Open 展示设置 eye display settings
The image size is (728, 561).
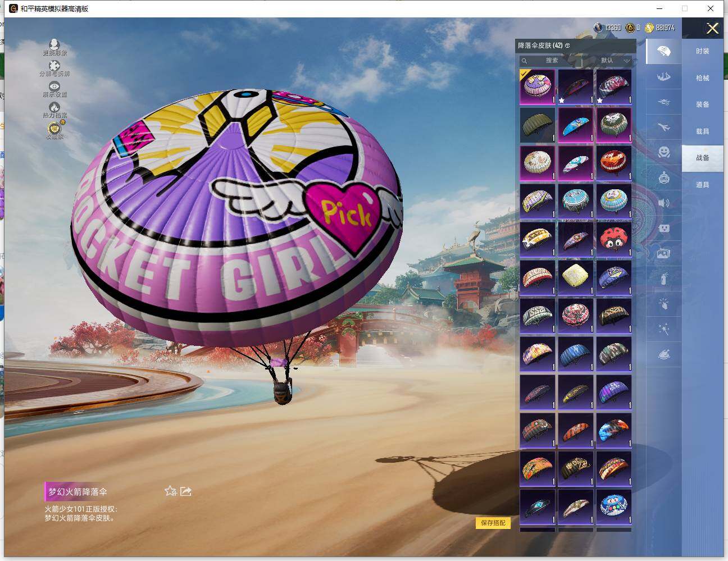(54, 88)
